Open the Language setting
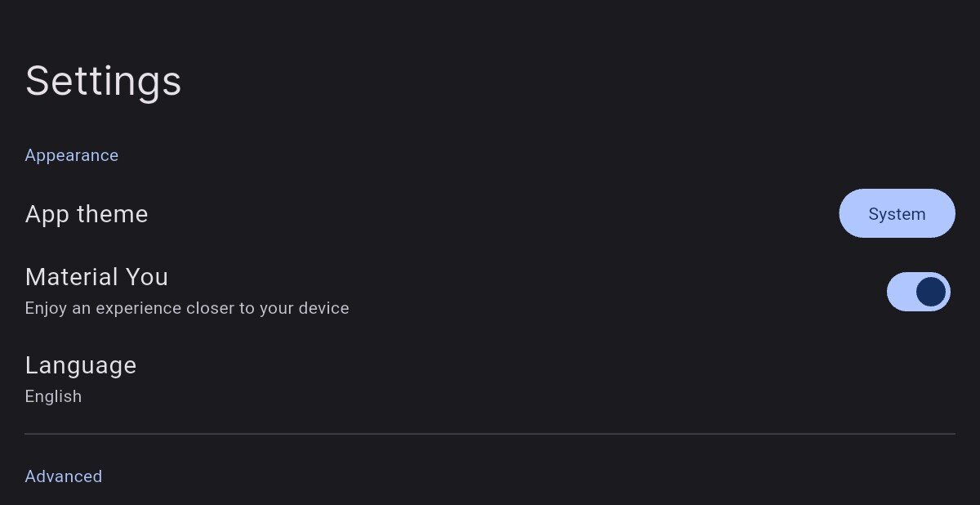This screenshot has width=980, height=505. [x=81, y=365]
